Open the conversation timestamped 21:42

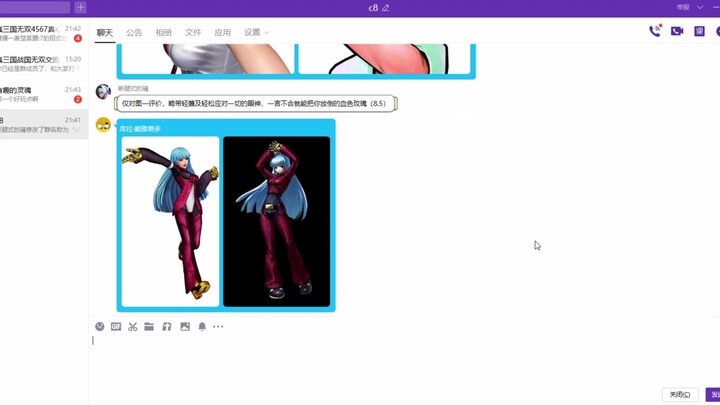click(x=44, y=33)
